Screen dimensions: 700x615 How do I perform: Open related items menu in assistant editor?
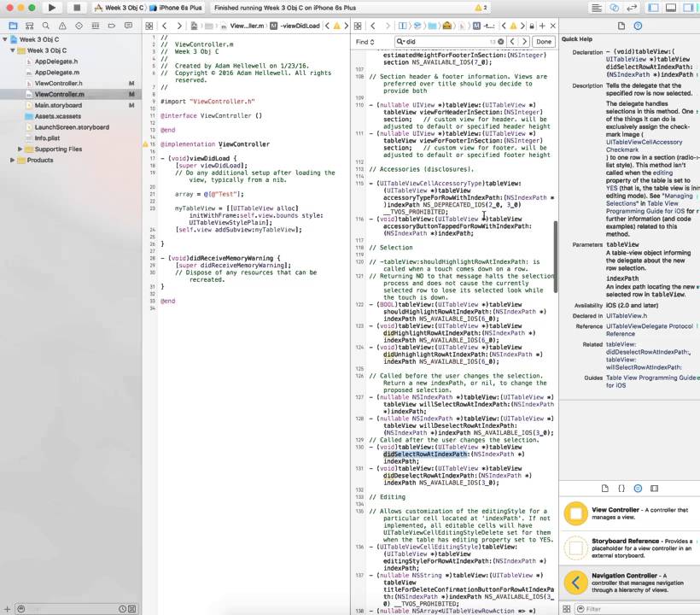(x=358, y=26)
